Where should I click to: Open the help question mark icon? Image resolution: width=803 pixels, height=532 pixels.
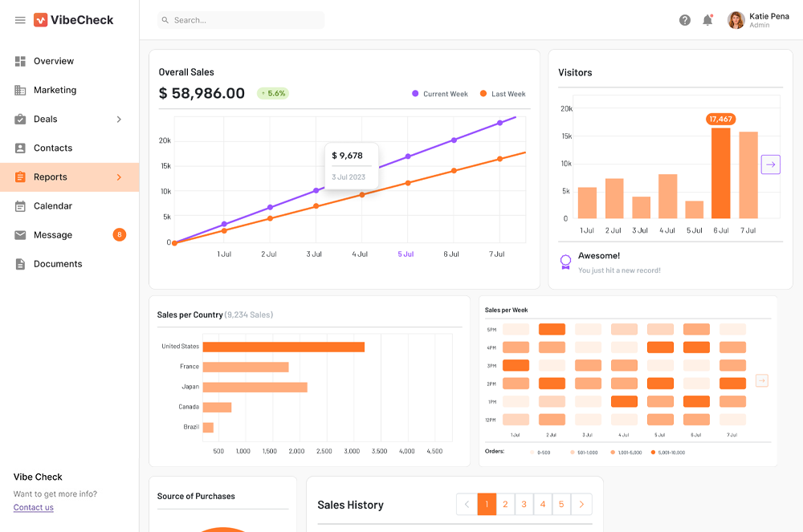pos(685,20)
